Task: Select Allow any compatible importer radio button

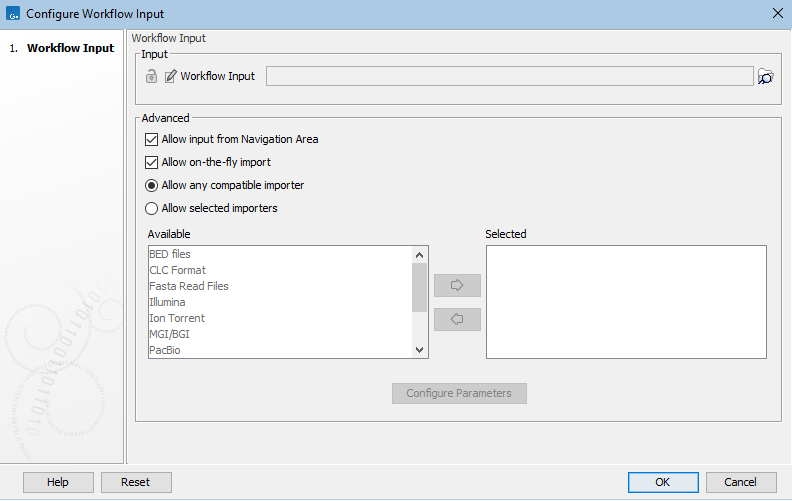Action: 151,185
